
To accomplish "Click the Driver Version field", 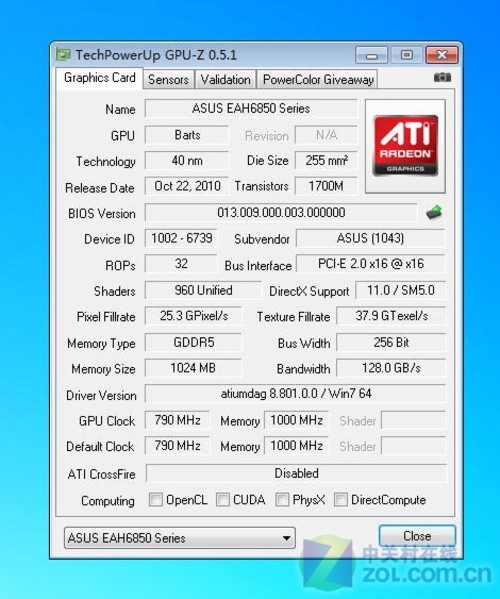I will click(x=295, y=393).
